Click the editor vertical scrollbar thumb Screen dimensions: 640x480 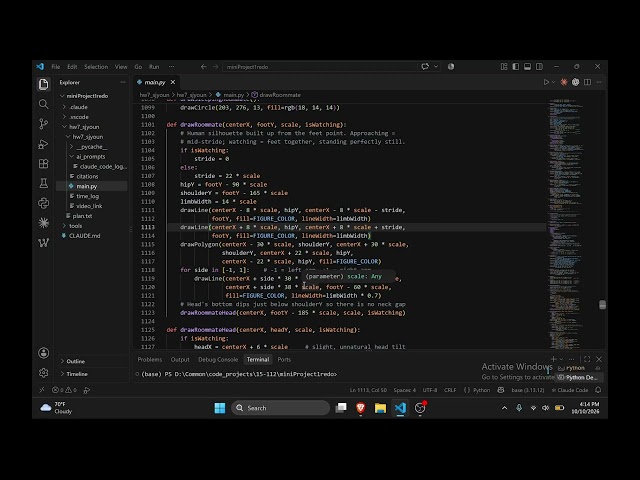click(x=602, y=305)
